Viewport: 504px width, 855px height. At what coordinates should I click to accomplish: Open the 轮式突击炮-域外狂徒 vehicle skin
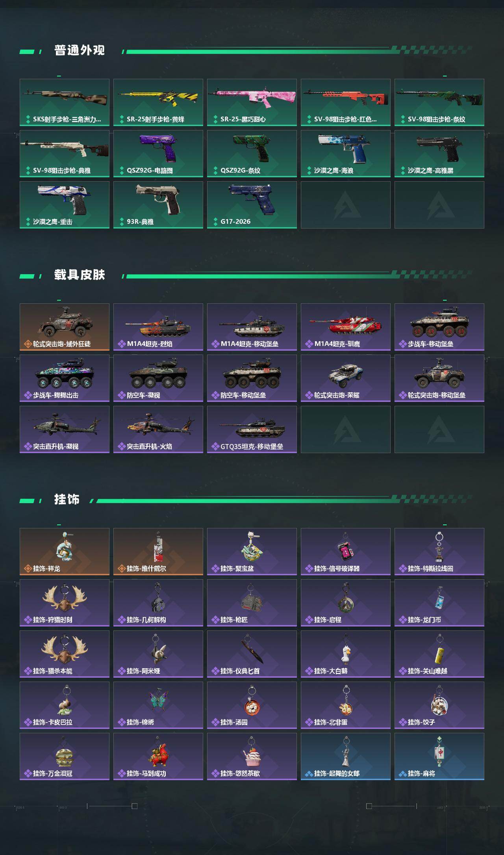(x=65, y=327)
